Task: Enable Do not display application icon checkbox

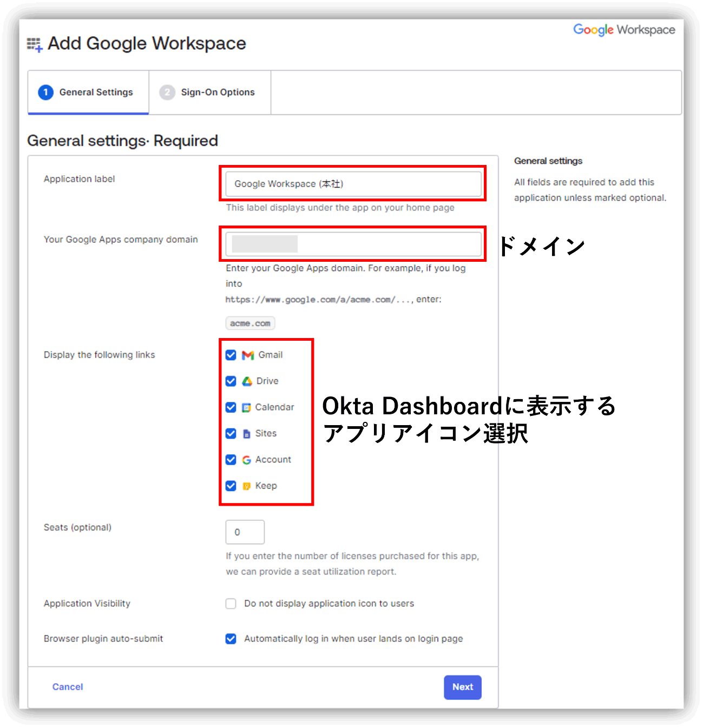Action: tap(231, 604)
